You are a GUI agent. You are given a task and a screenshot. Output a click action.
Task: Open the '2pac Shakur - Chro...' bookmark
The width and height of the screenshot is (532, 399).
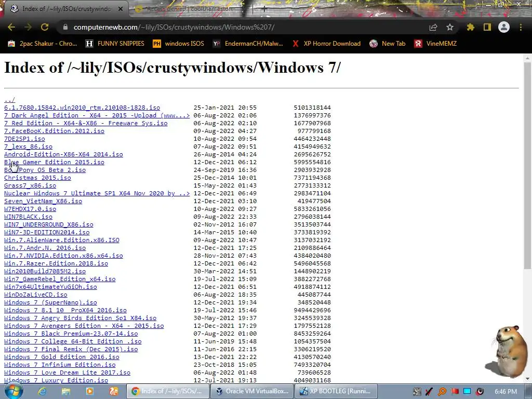(43, 44)
